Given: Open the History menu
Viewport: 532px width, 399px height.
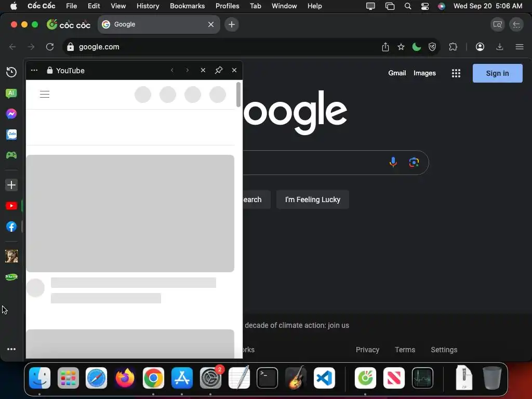Looking at the screenshot, I should (x=148, y=6).
